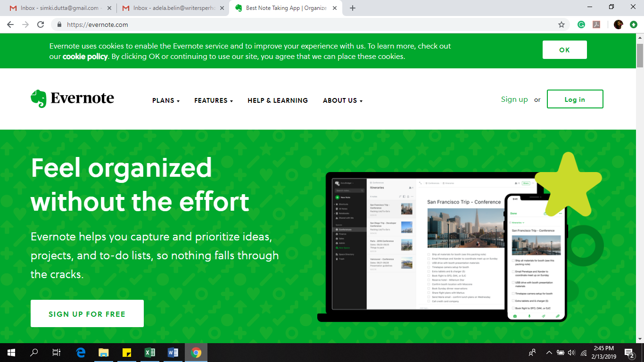Expand the PLANS dropdown menu
644x362 pixels.
click(x=165, y=100)
